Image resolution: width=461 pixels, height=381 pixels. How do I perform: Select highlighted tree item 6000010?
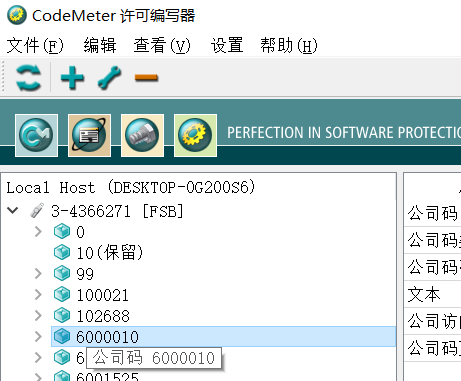[x=223, y=337]
